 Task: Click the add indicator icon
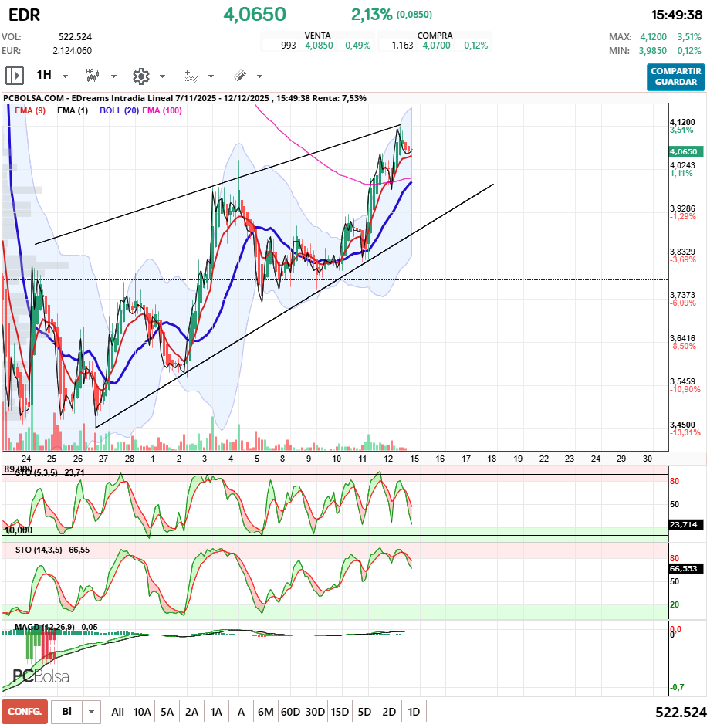pos(191,76)
